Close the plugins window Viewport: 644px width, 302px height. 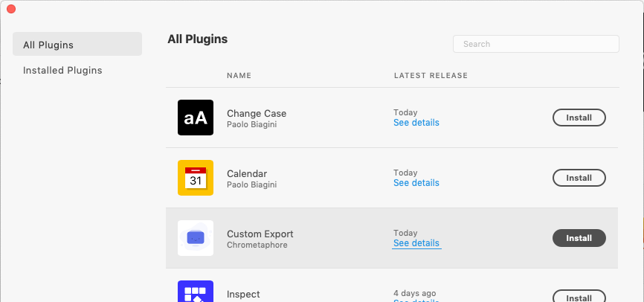pos(11,9)
